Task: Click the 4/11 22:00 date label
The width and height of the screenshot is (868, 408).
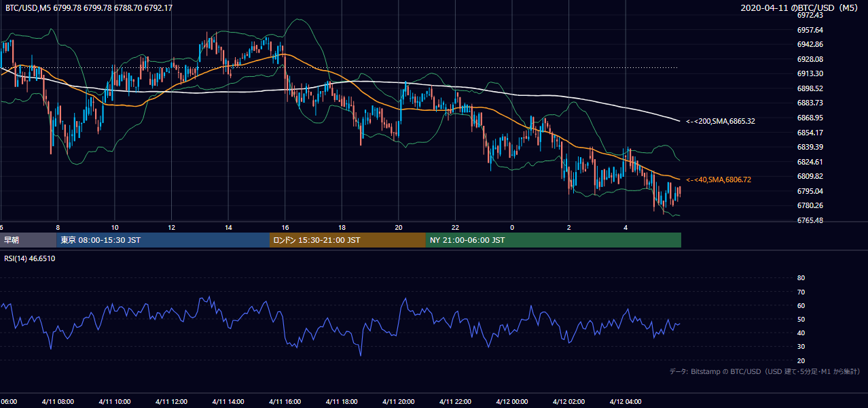Action: (x=455, y=401)
